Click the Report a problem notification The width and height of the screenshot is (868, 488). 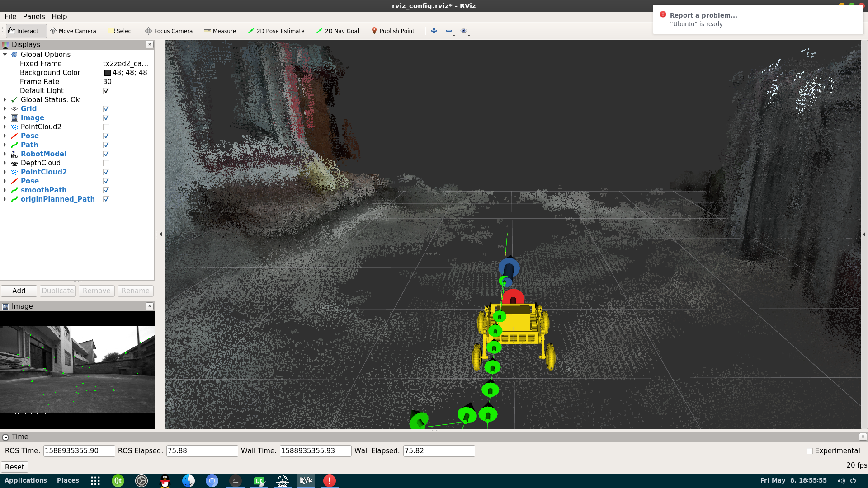click(x=758, y=19)
